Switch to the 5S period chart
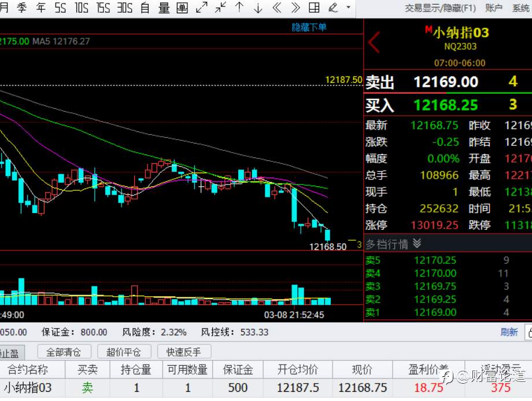The height and width of the screenshot is (401, 532). click(60, 8)
